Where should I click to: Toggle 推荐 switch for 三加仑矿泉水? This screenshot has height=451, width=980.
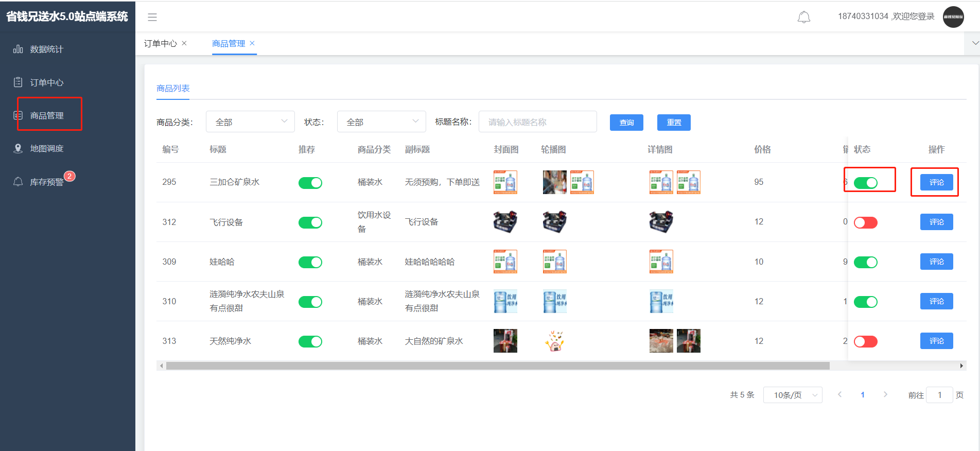pos(310,183)
